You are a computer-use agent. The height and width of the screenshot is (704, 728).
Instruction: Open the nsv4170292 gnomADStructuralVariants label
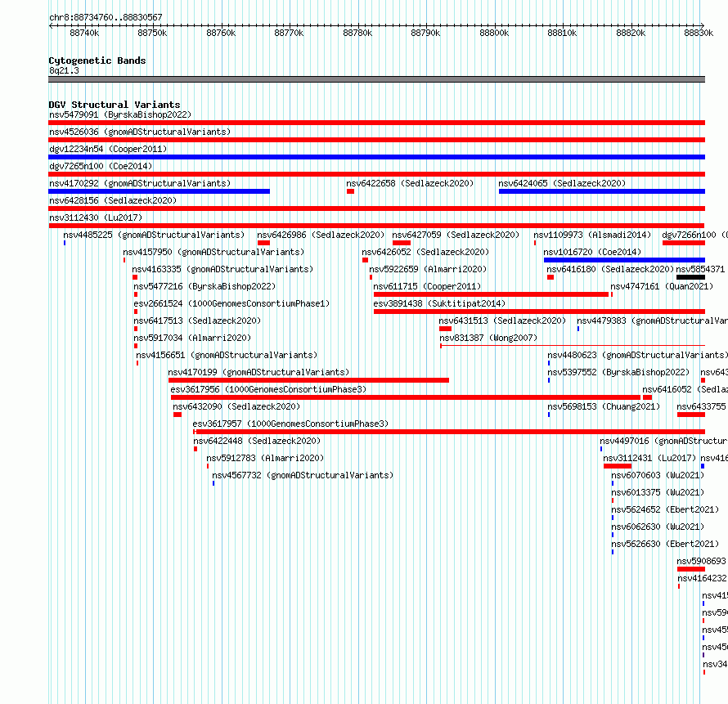point(140,183)
